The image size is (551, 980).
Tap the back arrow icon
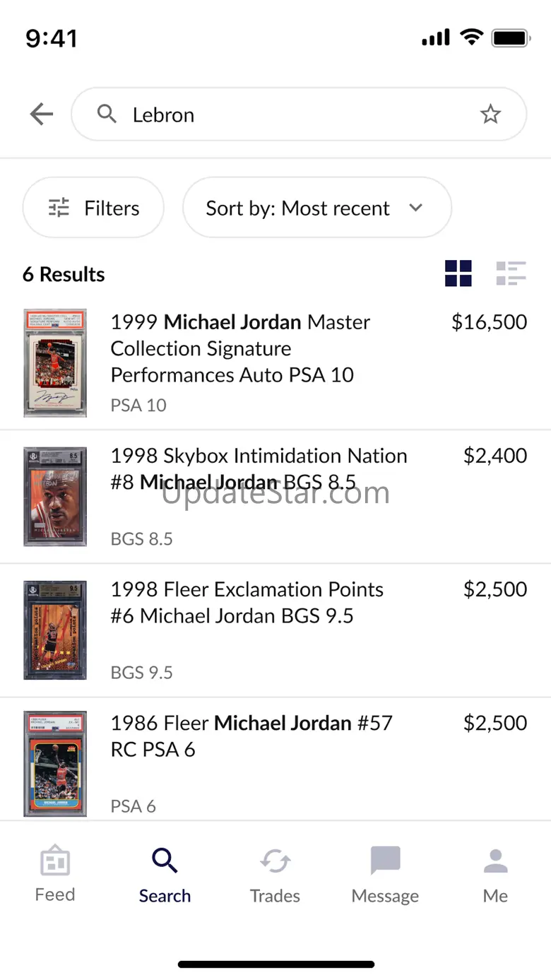pos(42,114)
